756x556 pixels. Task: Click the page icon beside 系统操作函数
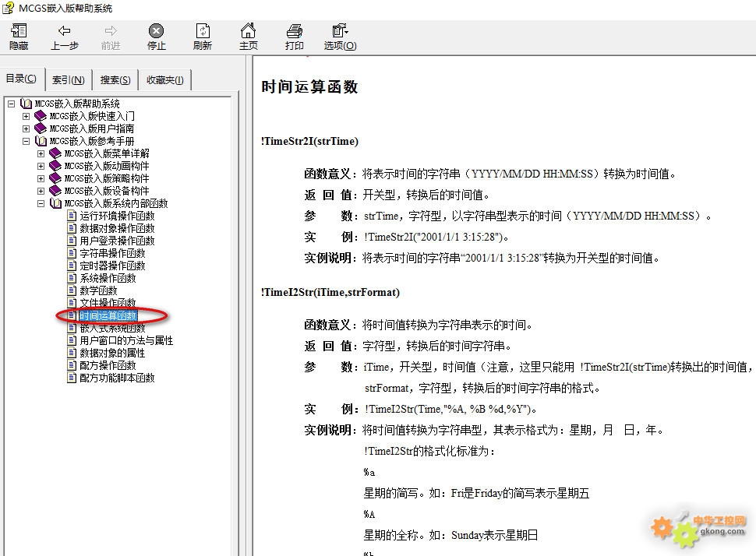(x=72, y=278)
